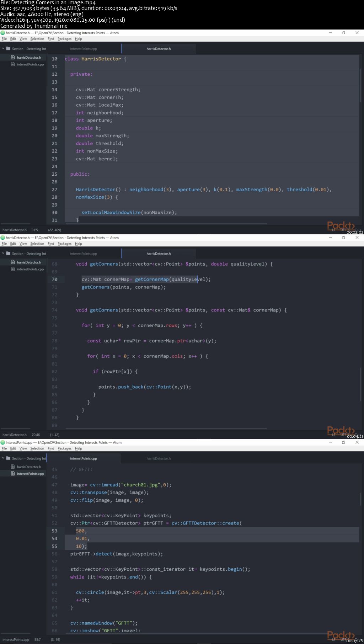The height and width of the screenshot is (644, 364).
Task: Click interestPoints.cpp file icon in 00:02:02 frame
Action: click(13, 64)
